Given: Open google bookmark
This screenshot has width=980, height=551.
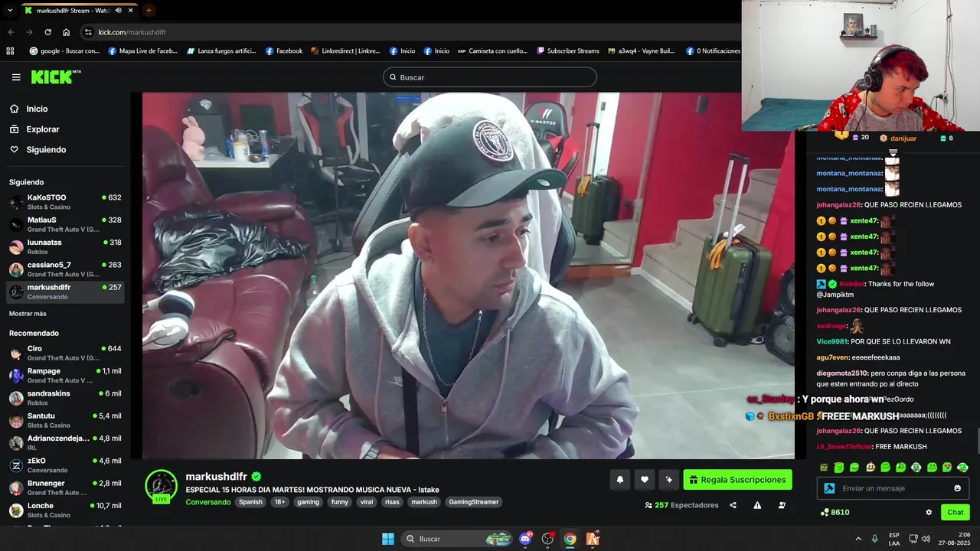Looking at the screenshot, I should coord(64,51).
